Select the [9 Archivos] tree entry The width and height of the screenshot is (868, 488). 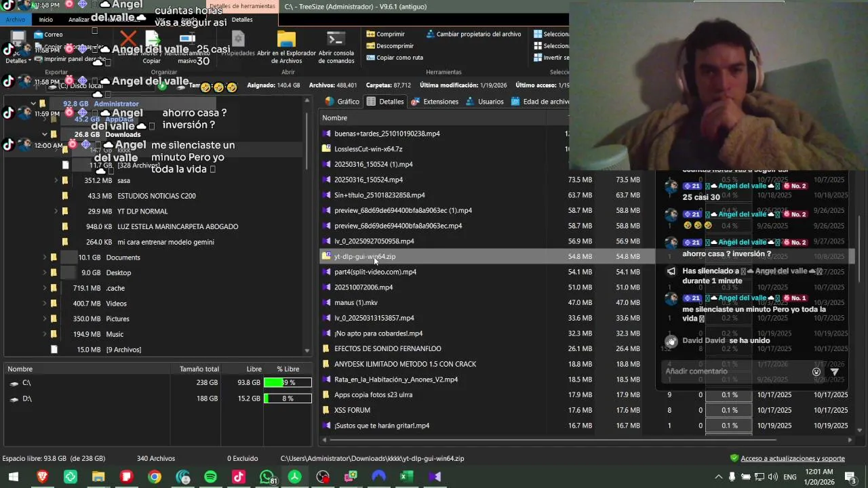[123, 350]
